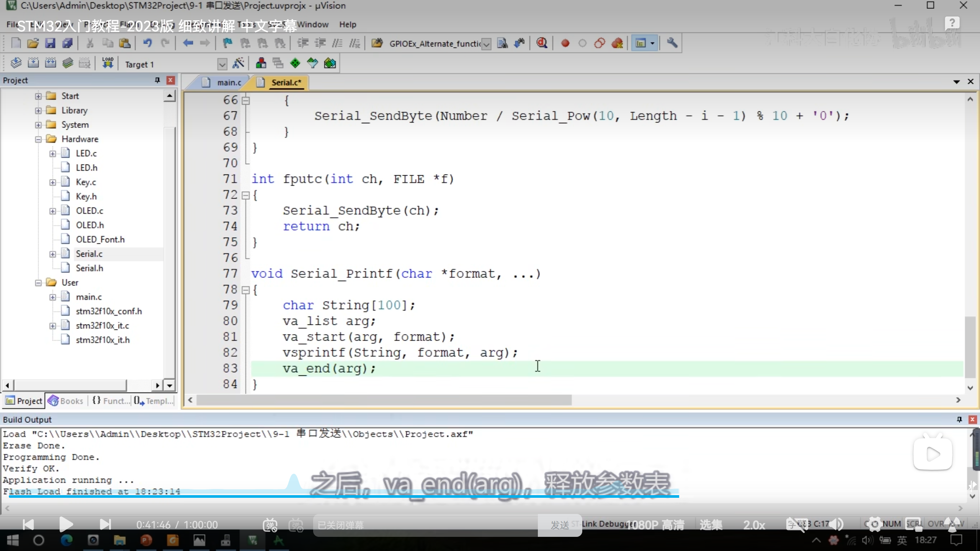Click Insert/Remove Breakpoint red dot icon

tap(565, 43)
